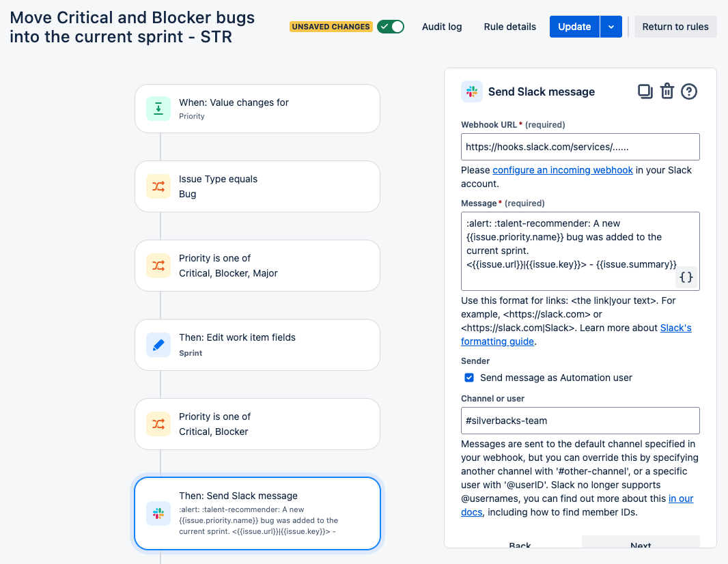The height and width of the screenshot is (564, 728).
Task: Duplicate the Send Slack message component
Action: point(645,91)
